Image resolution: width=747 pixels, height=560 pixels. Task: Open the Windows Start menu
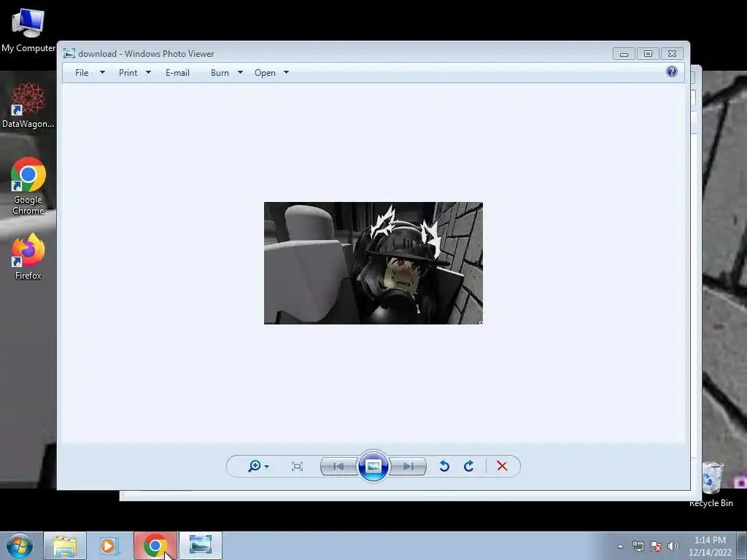click(x=20, y=545)
